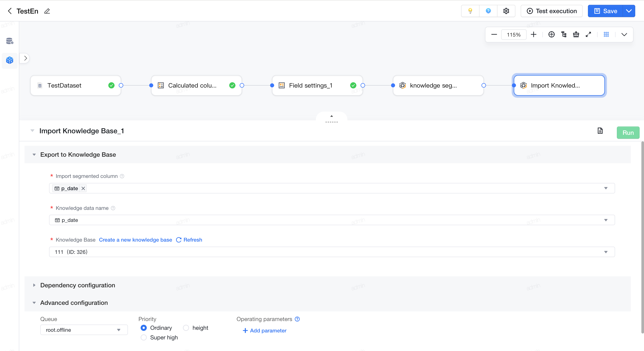Expand the Dependency configuration section
Image resolution: width=644 pixels, height=351 pixels.
(x=78, y=285)
